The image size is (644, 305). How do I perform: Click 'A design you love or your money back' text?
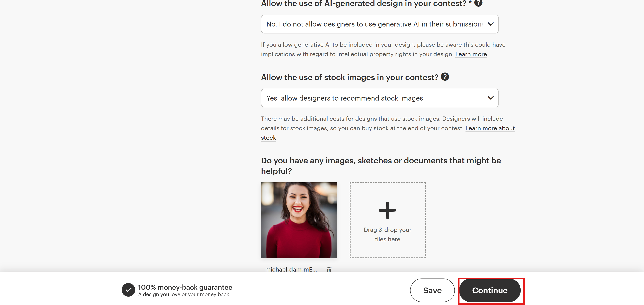pos(183,294)
